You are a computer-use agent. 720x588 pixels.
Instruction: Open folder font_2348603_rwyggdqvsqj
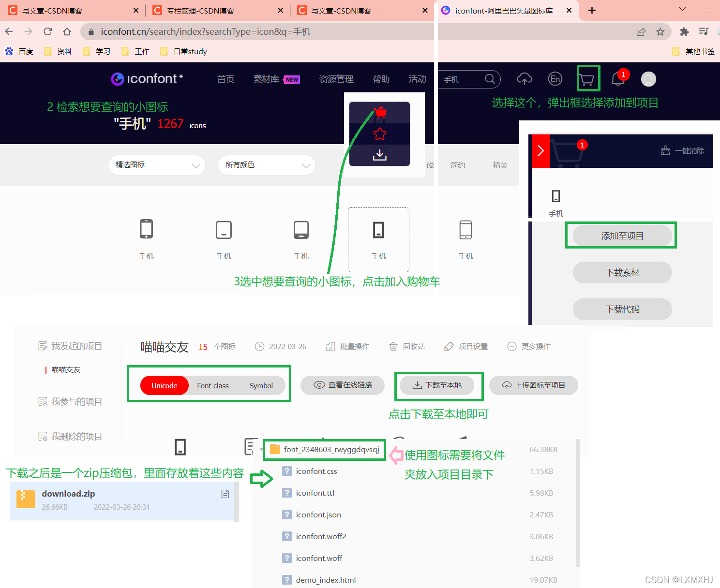click(325, 450)
